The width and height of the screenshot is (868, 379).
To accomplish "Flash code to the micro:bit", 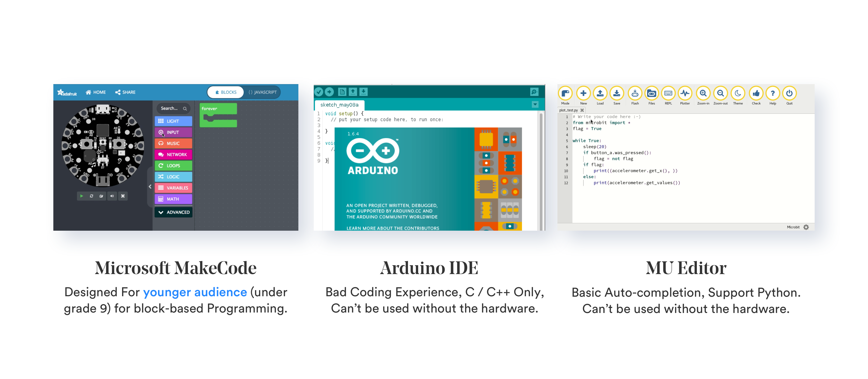I will [635, 95].
